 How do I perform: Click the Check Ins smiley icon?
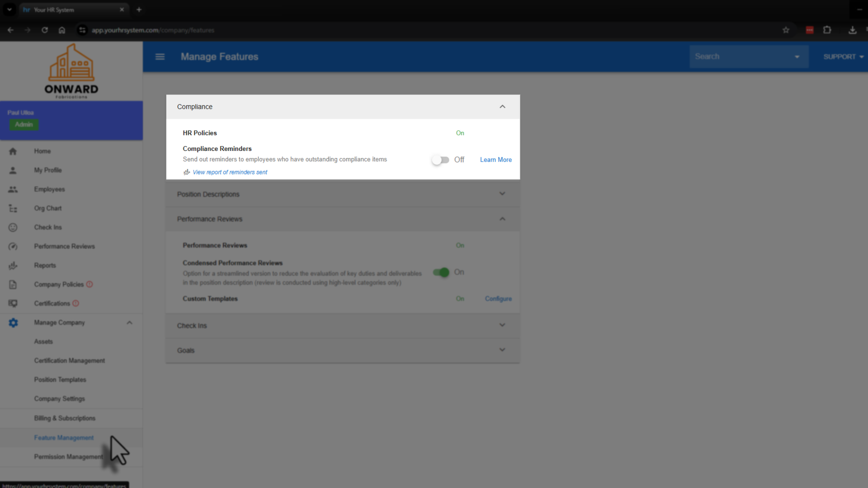pos(13,227)
